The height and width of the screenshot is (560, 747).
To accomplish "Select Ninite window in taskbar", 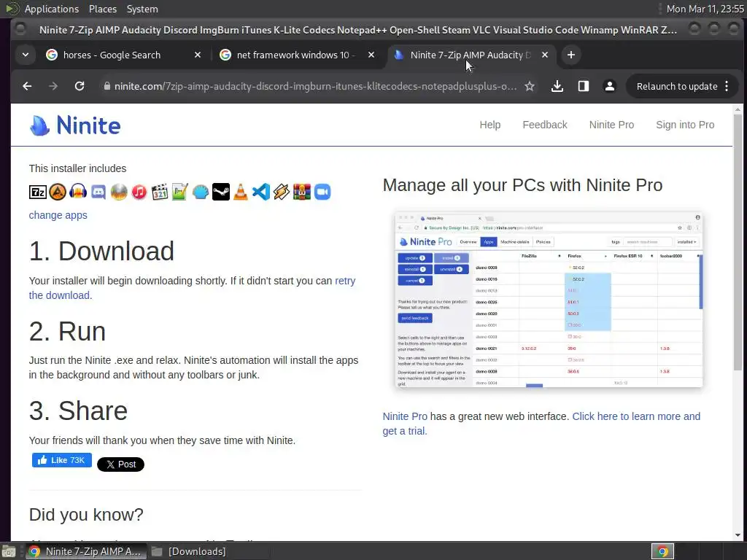I will [85, 551].
